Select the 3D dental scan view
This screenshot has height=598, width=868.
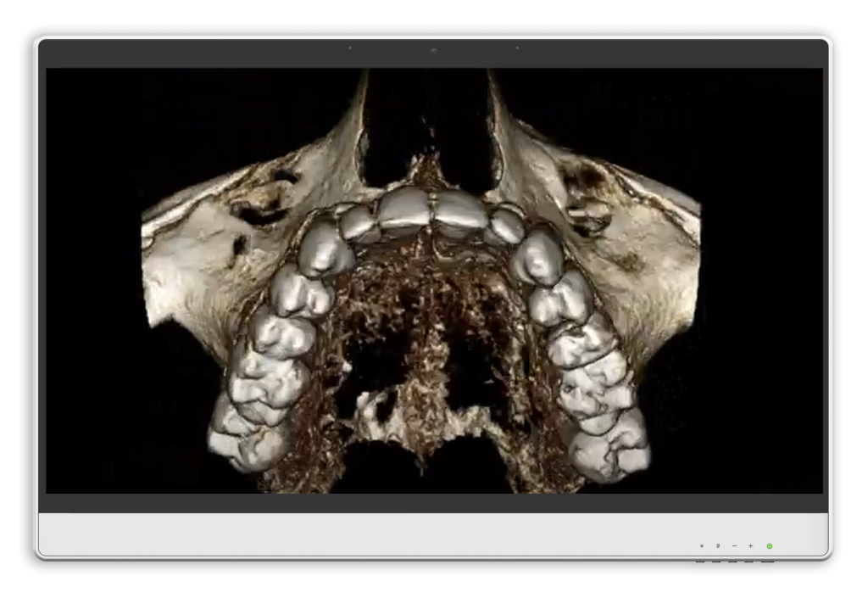pos(434,281)
